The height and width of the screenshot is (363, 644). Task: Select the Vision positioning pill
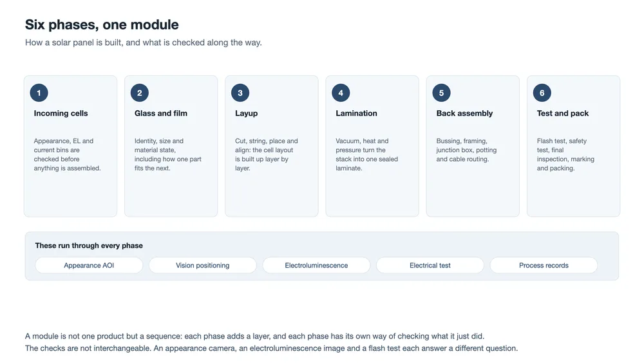tap(203, 265)
